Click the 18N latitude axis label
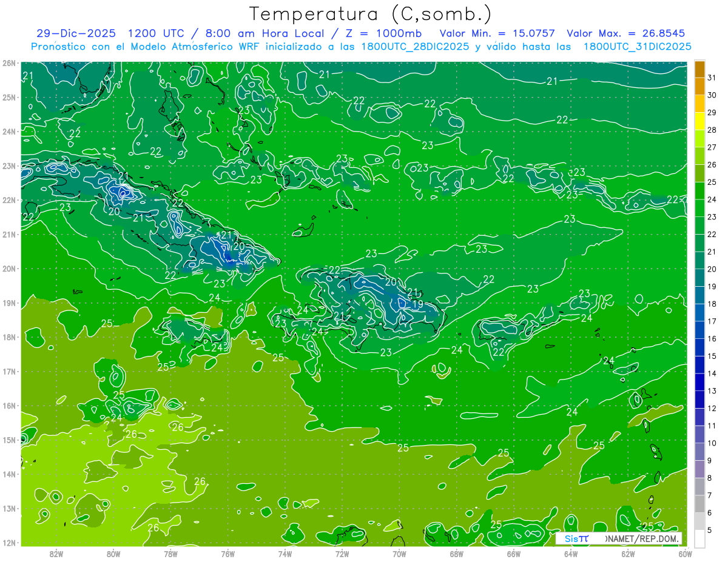Viewport: 728px width, 562px height. click(x=9, y=337)
